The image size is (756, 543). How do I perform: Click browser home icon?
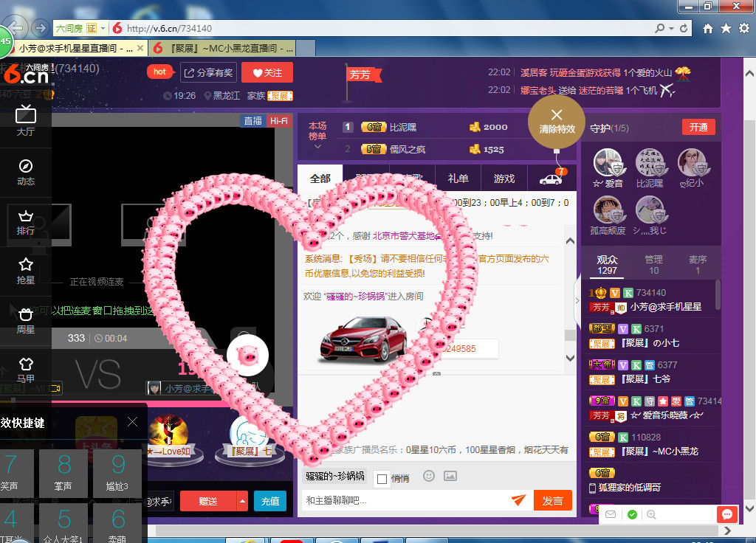(x=708, y=29)
